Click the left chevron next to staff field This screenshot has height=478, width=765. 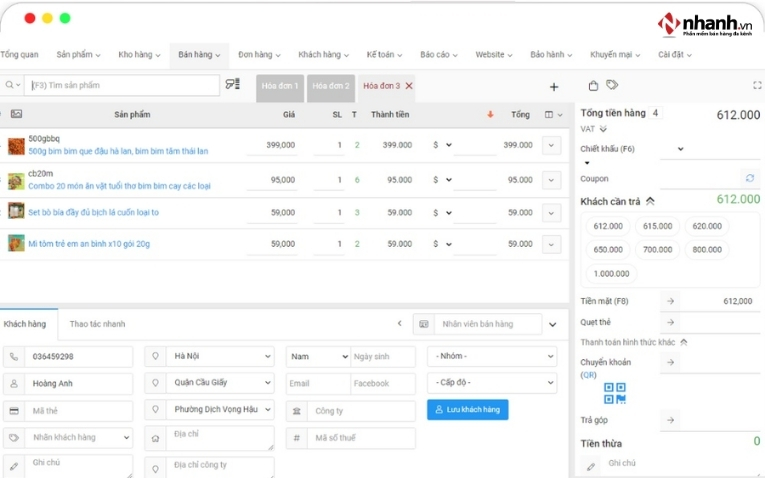400,323
